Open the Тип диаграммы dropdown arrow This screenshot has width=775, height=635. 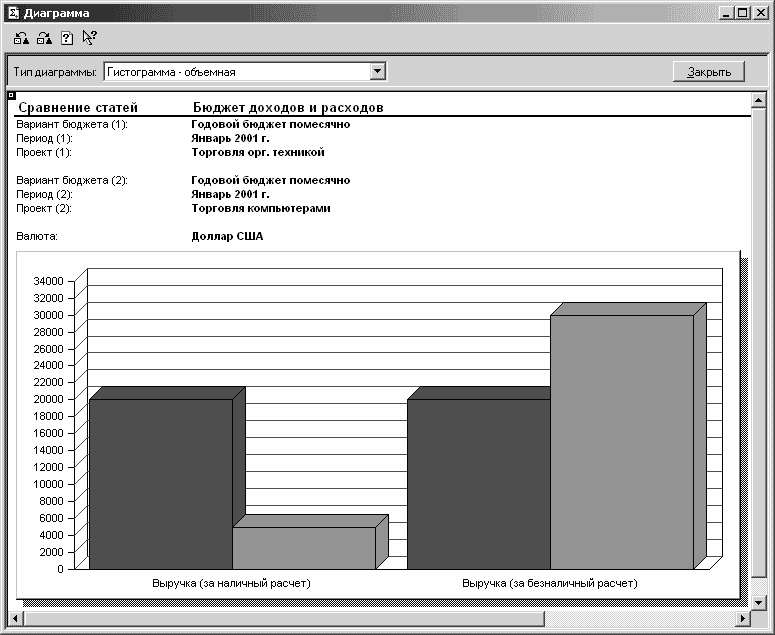(378, 72)
